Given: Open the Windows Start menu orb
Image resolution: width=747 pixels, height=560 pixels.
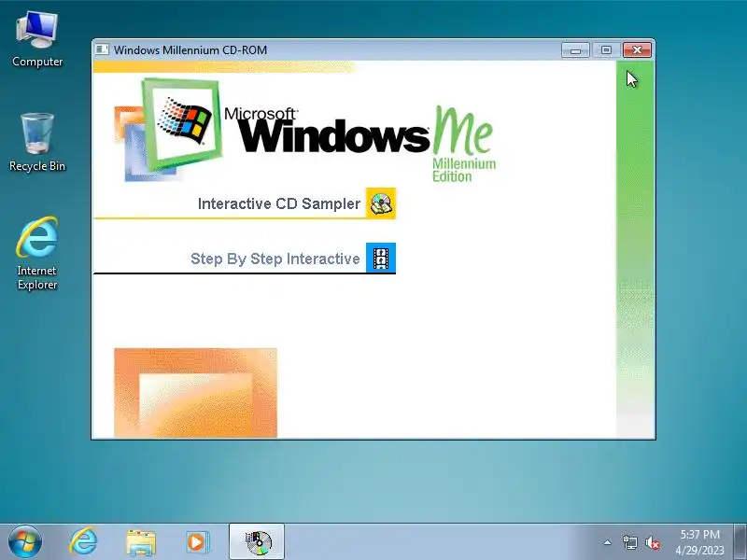Looking at the screenshot, I should (x=25, y=541).
